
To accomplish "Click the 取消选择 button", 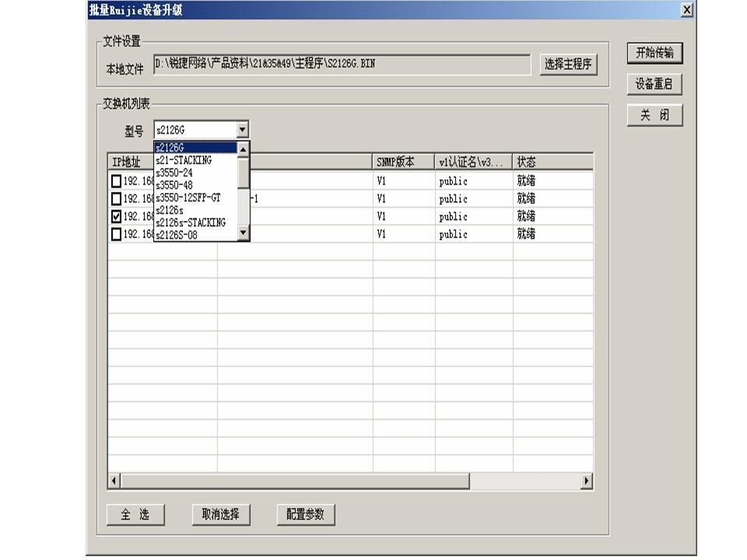I will coord(220,514).
